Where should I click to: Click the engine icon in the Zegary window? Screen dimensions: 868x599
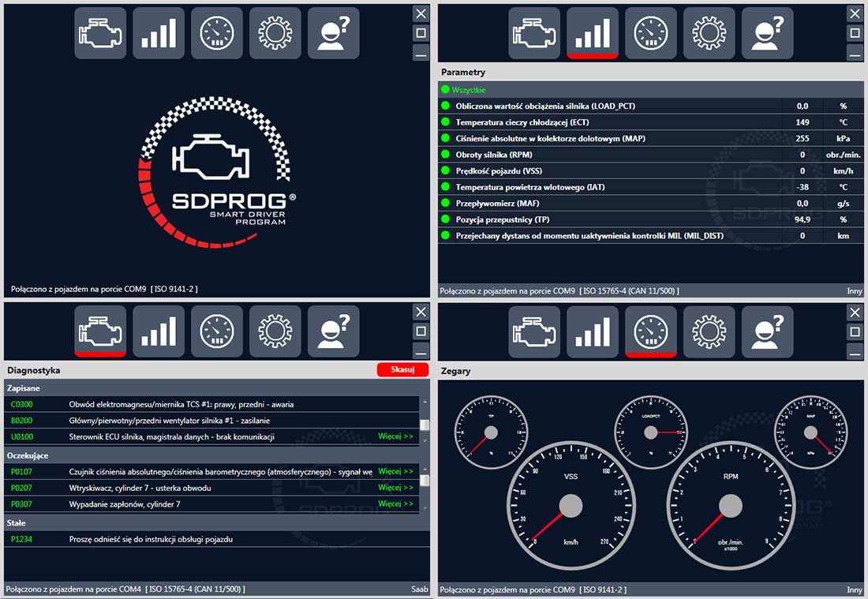coord(534,331)
